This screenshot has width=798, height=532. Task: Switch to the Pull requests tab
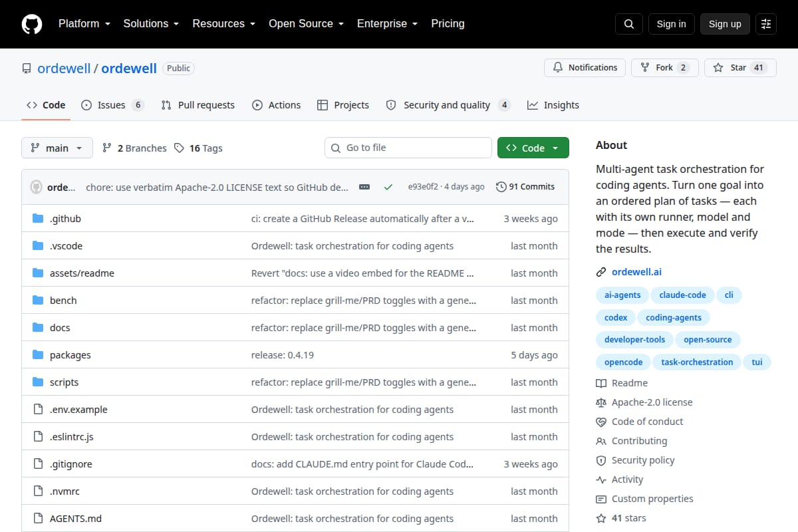tap(198, 105)
